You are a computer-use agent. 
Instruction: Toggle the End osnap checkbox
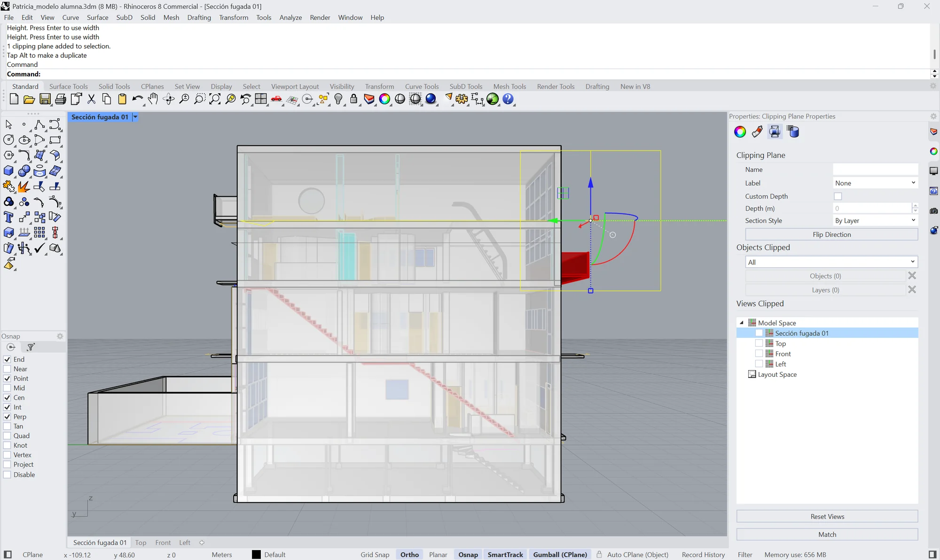(x=7, y=359)
